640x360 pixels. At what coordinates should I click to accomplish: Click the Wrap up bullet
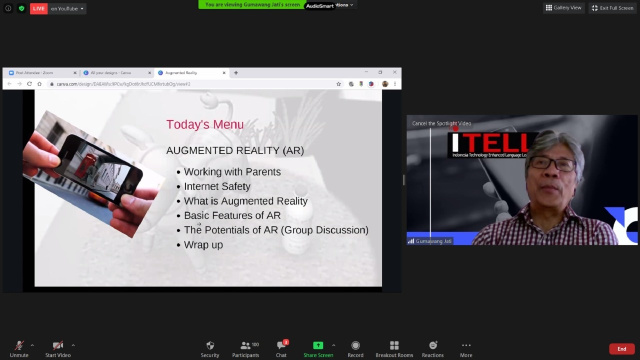pyautogui.click(x=203, y=245)
